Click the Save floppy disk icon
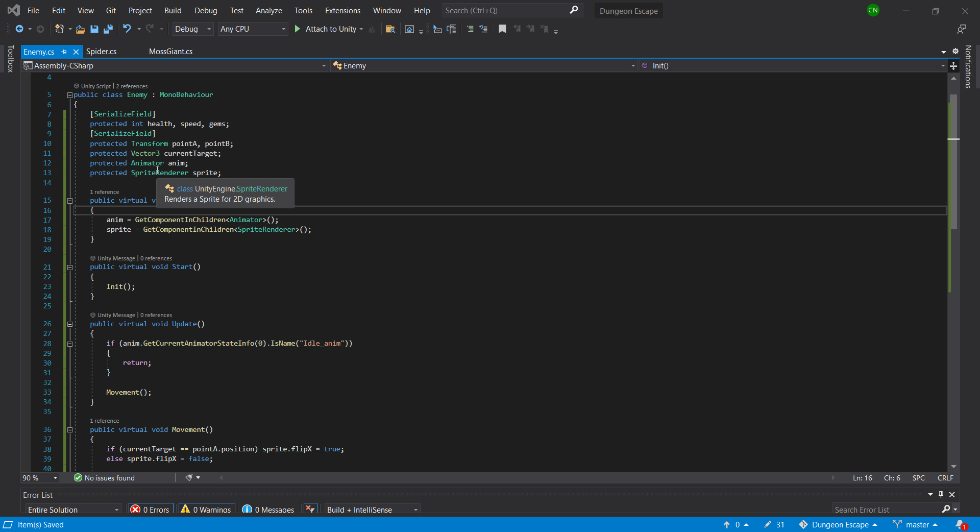 tap(94, 29)
